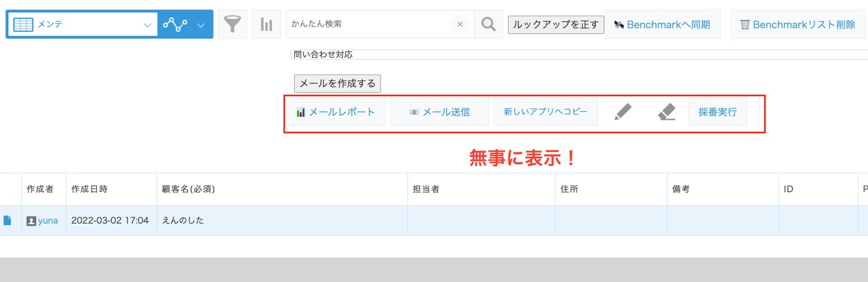
Task: Click 新しいアプリへコピー
Action: click(545, 112)
